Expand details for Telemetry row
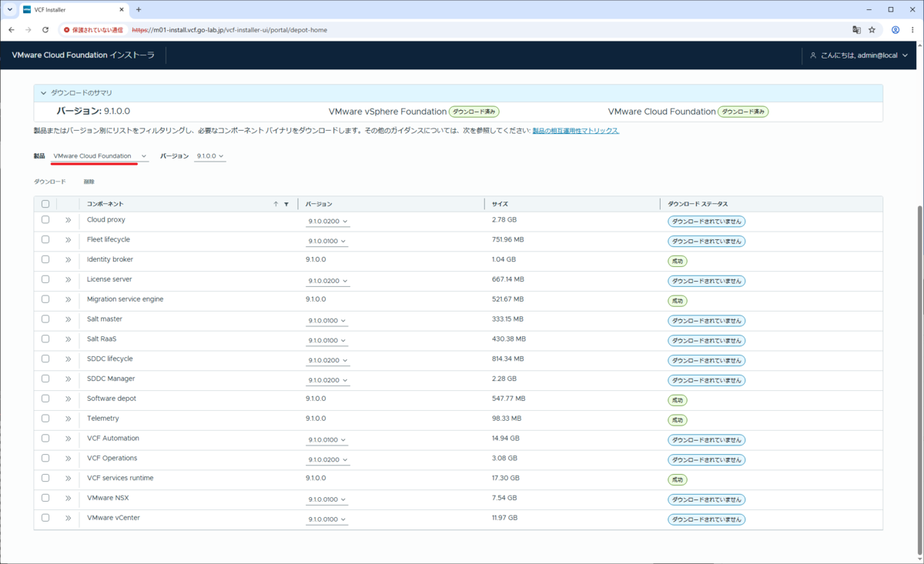 tap(68, 419)
